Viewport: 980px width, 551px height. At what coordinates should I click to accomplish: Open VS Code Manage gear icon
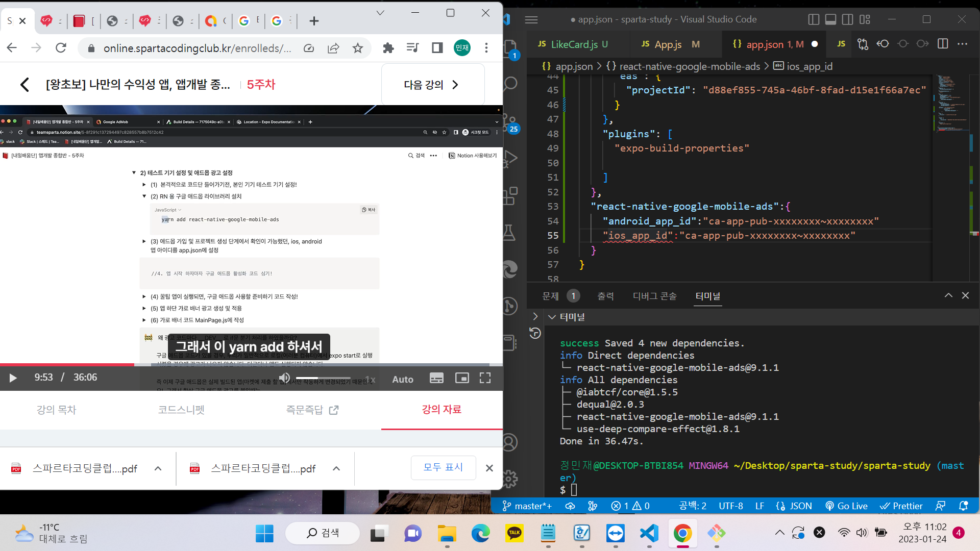tap(510, 478)
